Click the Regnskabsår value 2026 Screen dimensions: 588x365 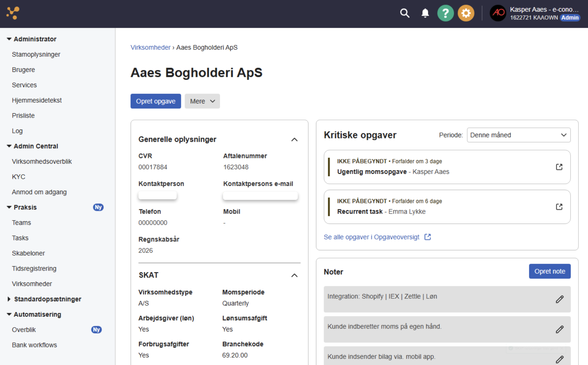(145, 251)
